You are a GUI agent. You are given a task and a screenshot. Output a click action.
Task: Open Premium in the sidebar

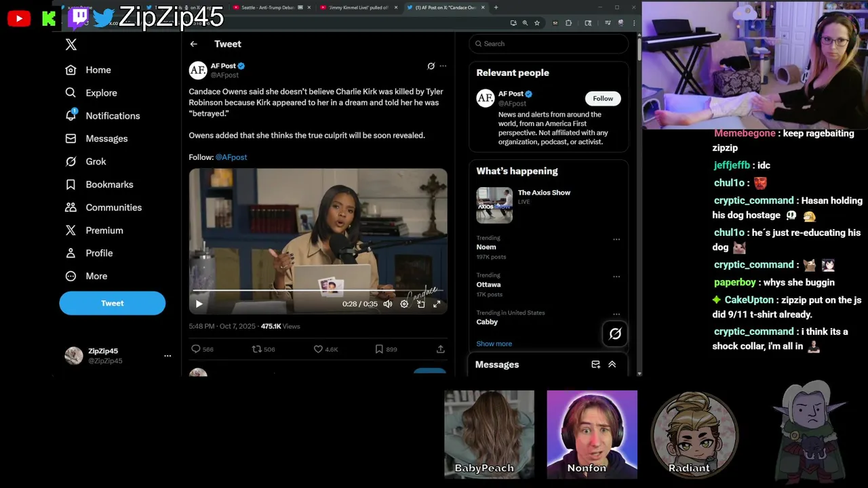[94, 230]
